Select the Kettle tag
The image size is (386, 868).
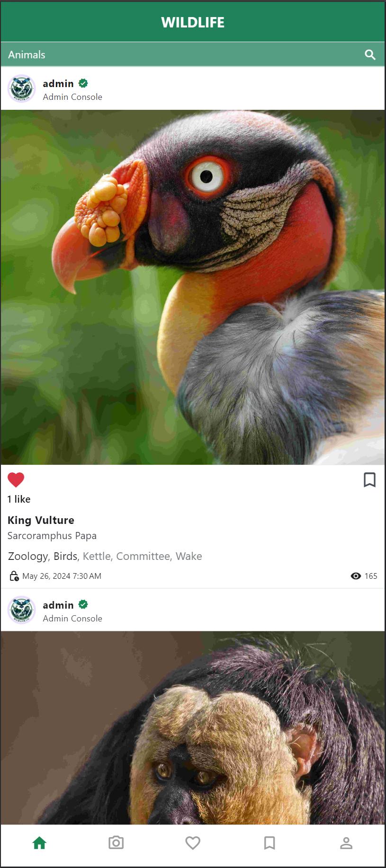click(x=97, y=557)
